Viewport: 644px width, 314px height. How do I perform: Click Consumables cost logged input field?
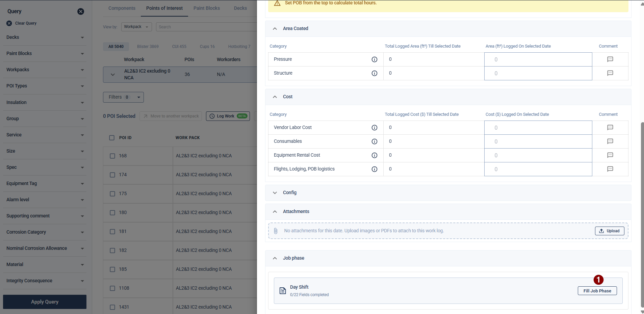pos(538,141)
